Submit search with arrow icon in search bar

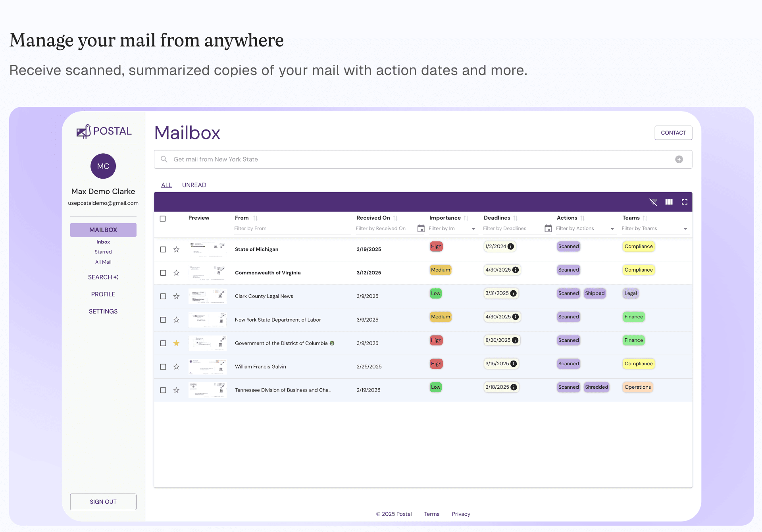679,159
